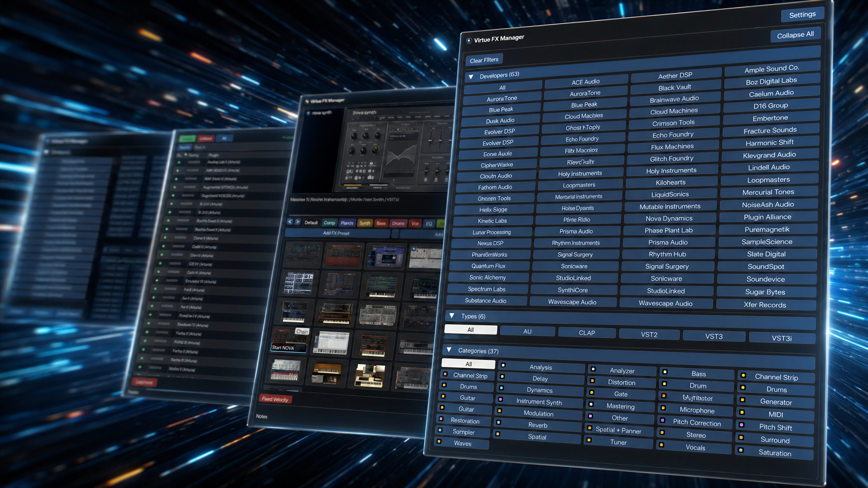The width and height of the screenshot is (868, 488).
Task: Toggle the Distortion category checkbox
Action: tap(593, 380)
